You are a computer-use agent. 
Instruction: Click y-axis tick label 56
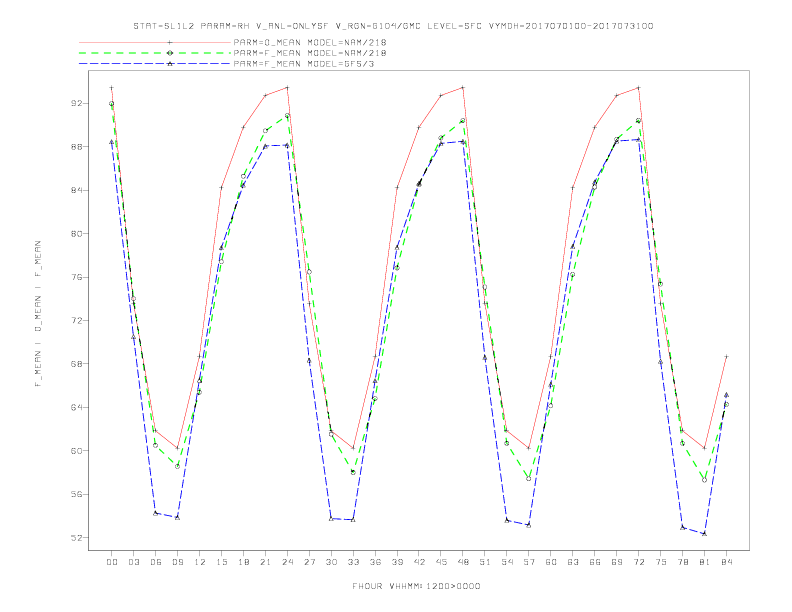(x=76, y=494)
